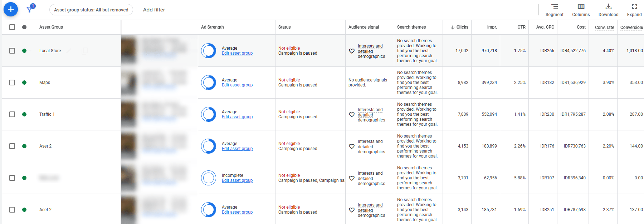Screen dimensions: 644x224
Task: Toggle the select-all checkbox in the header
Action: pos(12,27)
